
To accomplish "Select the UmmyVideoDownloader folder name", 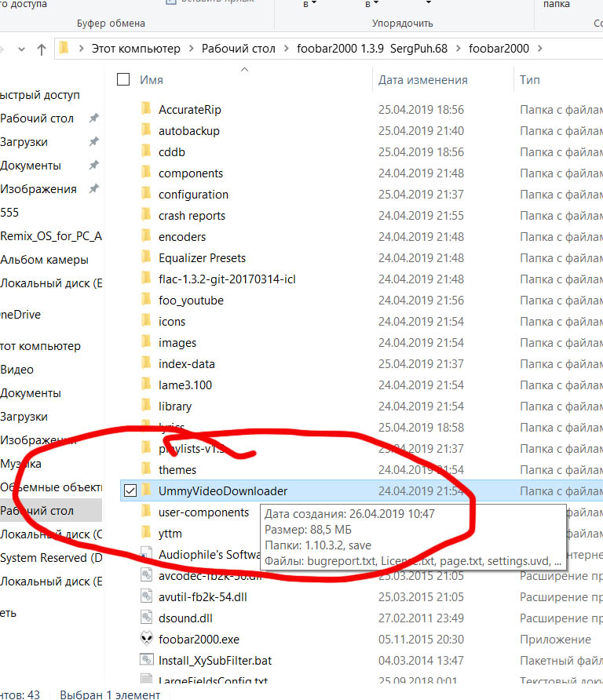I will pos(223,491).
